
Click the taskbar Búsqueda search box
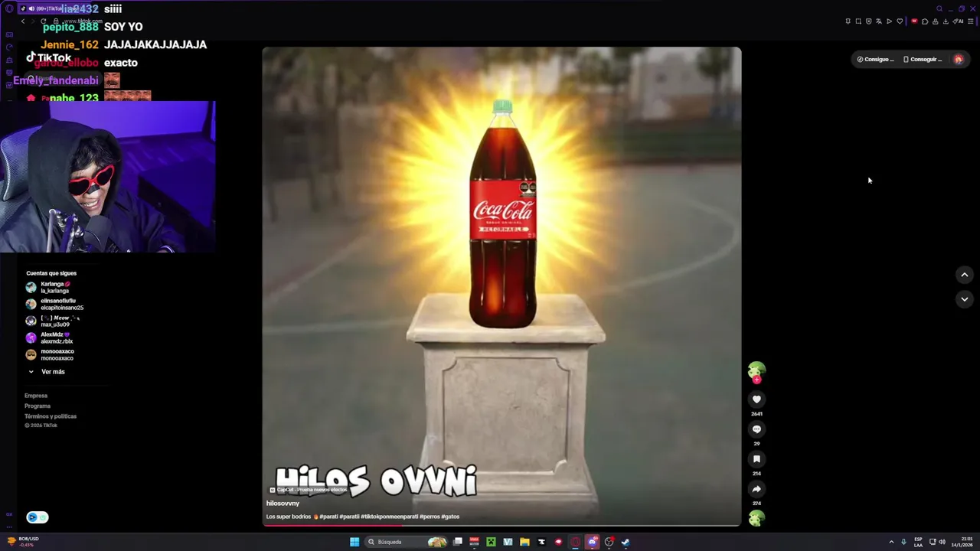406,542
